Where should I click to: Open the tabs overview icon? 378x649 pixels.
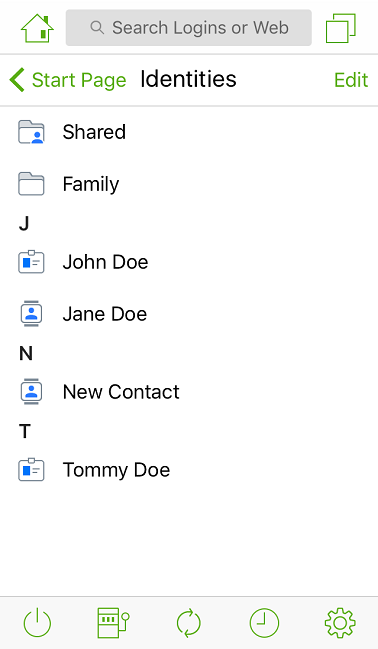pyautogui.click(x=340, y=28)
